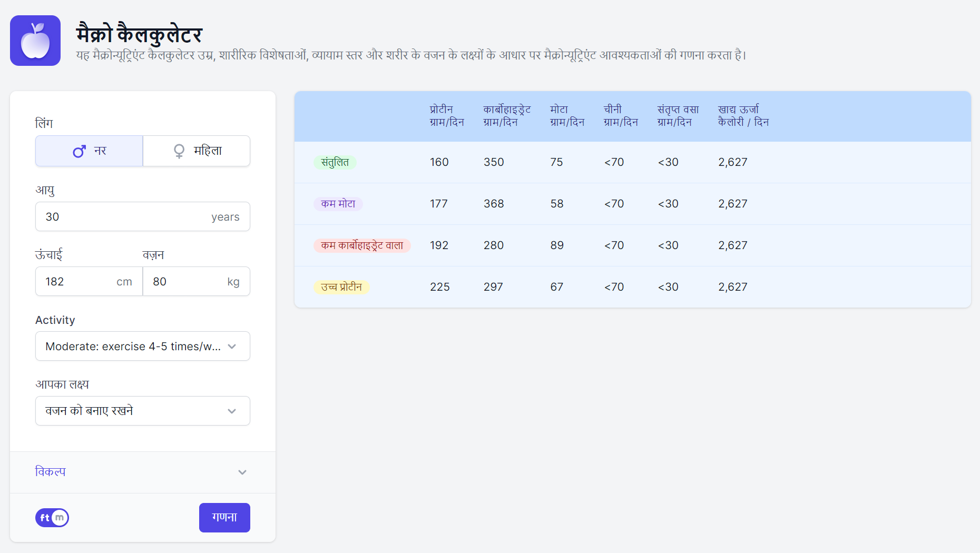Click the weight input in kg
980x553 pixels.
(x=187, y=282)
